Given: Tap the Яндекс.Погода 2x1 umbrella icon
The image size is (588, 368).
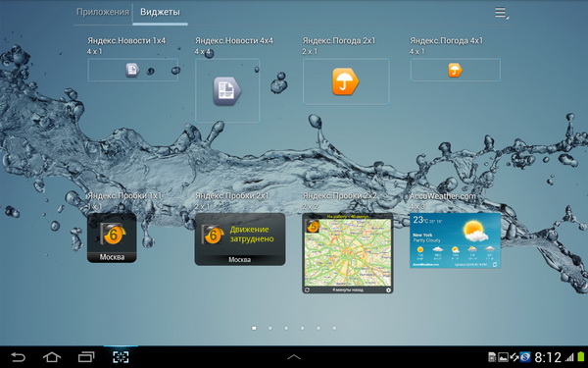Looking at the screenshot, I should pos(345,81).
